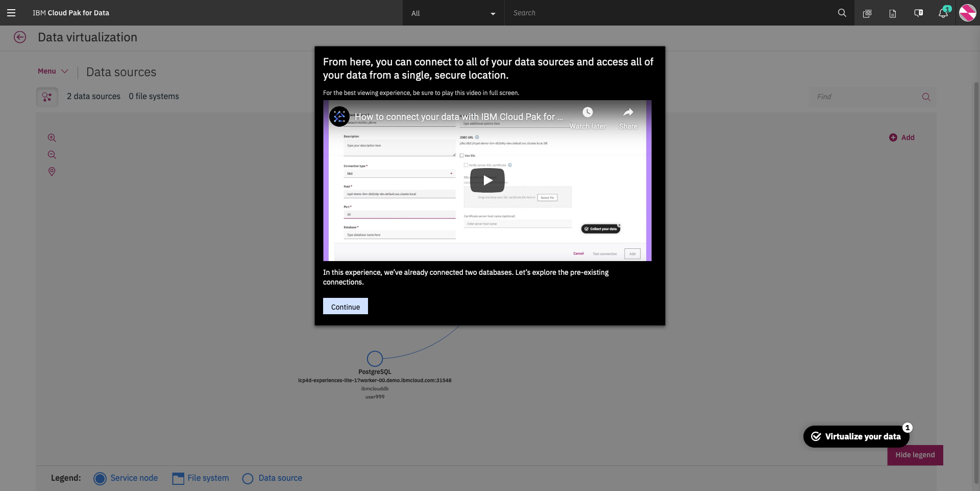Click the 2 data sources label
This screenshot has height=491, width=980.
(x=93, y=97)
